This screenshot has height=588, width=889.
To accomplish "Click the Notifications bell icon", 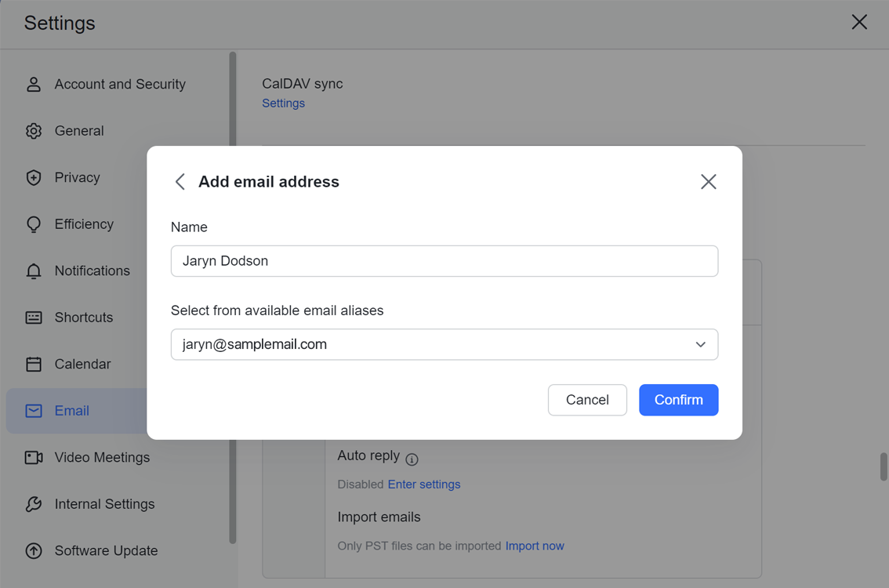I will tap(34, 271).
